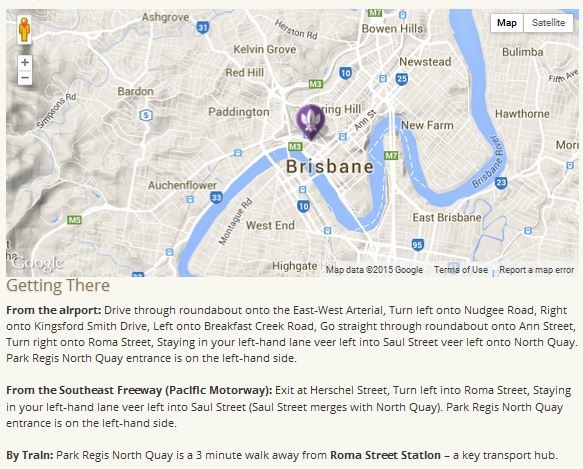The image size is (583, 469).
Task: Switch to Satellite map view
Action: coord(548,23)
